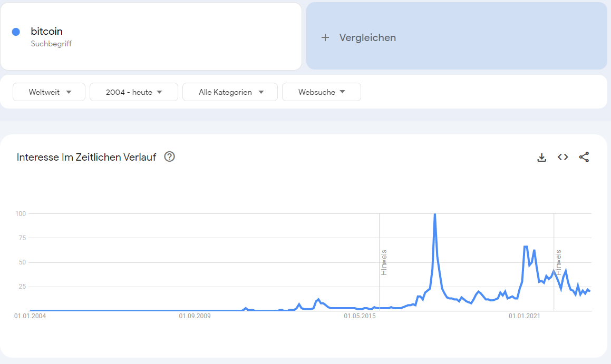The width and height of the screenshot is (611, 364).
Task: Click the plus icon next to Vergleichen
Action: click(325, 37)
